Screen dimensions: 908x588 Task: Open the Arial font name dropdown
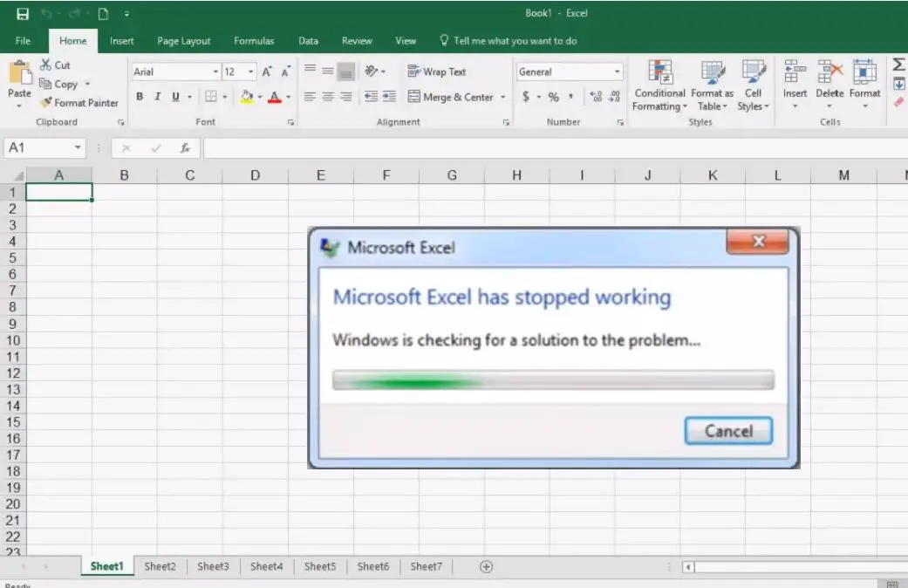[x=215, y=72]
